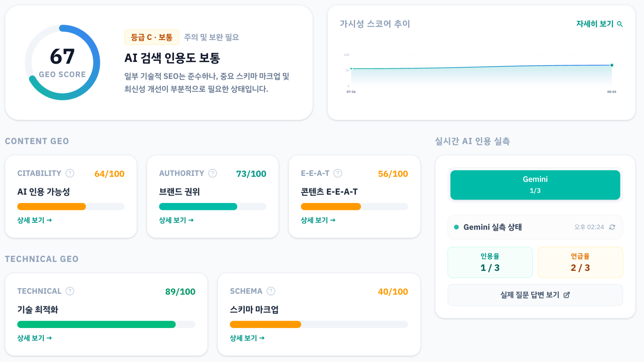644x362 pixels.
Task: Click the 실제 질문 답변 보기 button
Action: point(535,295)
